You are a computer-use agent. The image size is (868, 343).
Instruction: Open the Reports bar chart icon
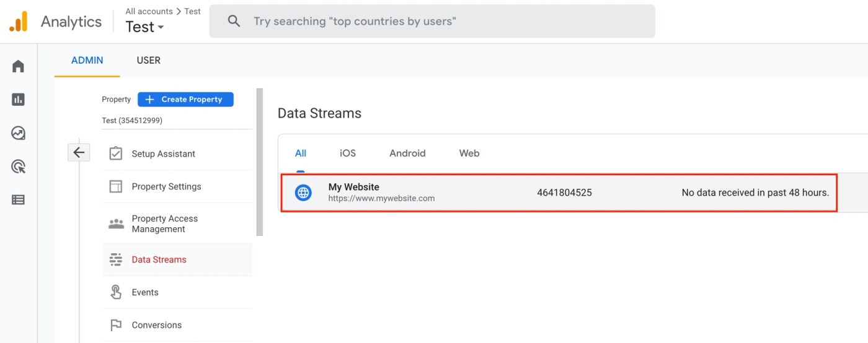[x=18, y=100]
